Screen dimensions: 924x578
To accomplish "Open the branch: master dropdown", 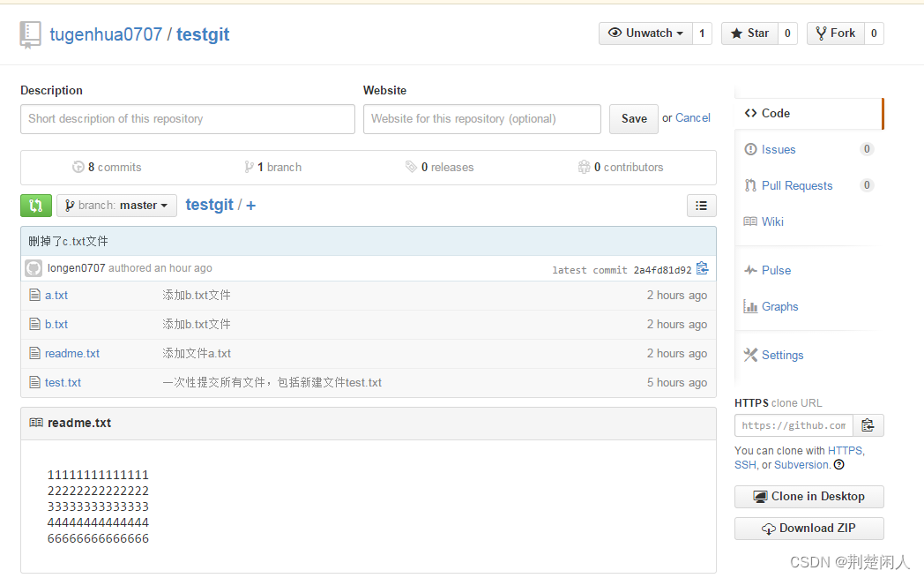I will [116, 206].
